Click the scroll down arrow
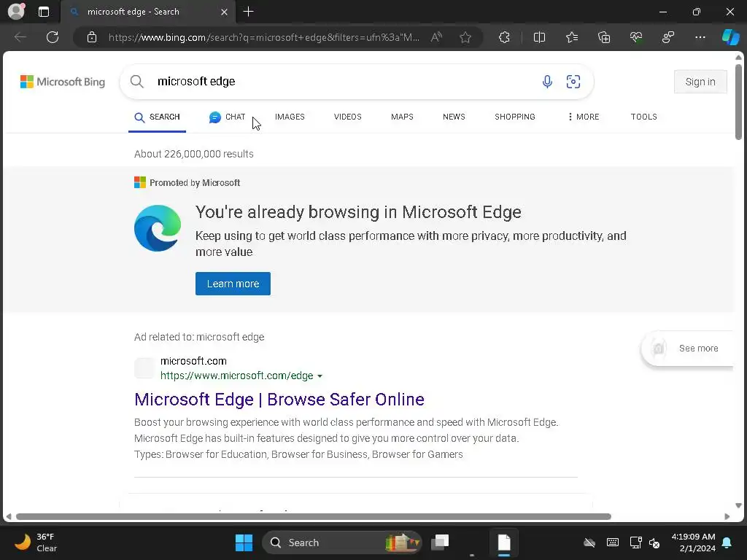Screen dimensions: 747x560 [738, 506]
